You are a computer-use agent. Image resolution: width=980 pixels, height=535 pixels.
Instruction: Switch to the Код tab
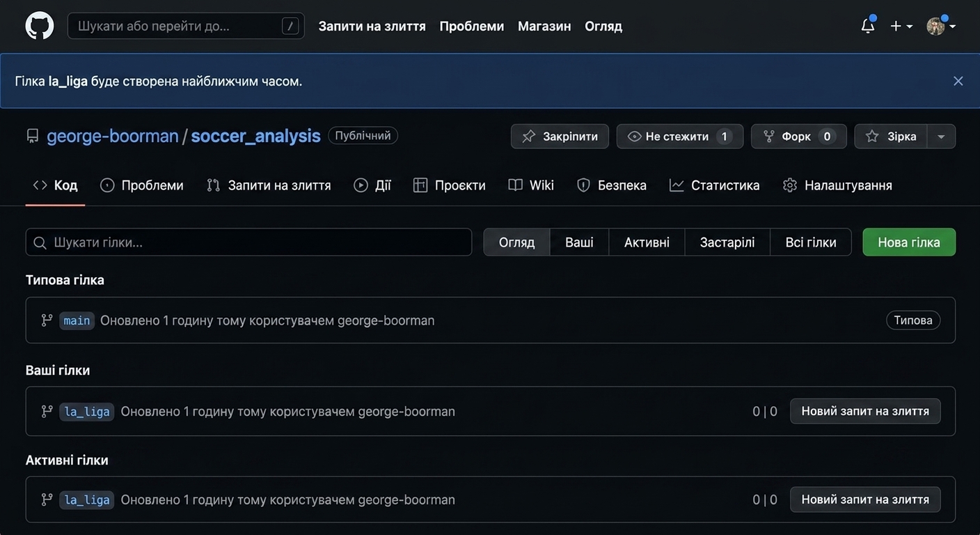tap(55, 185)
